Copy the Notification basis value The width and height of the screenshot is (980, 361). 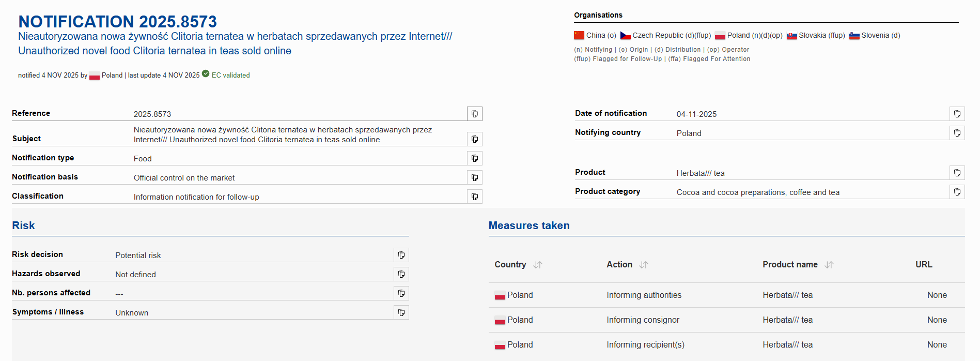tap(474, 177)
